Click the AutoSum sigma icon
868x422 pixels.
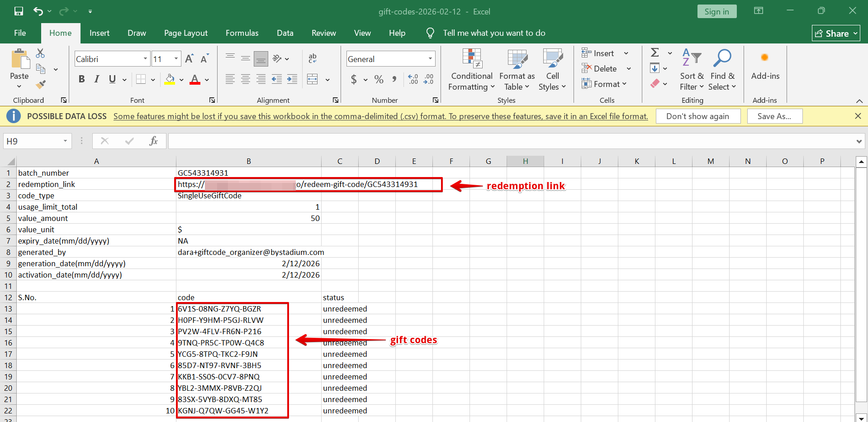coord(655,53)
